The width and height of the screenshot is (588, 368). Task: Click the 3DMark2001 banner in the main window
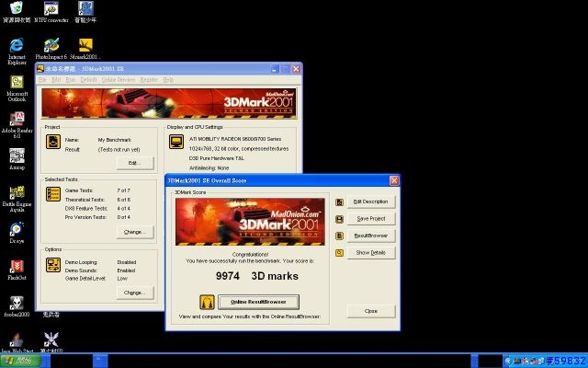(169, 103)
